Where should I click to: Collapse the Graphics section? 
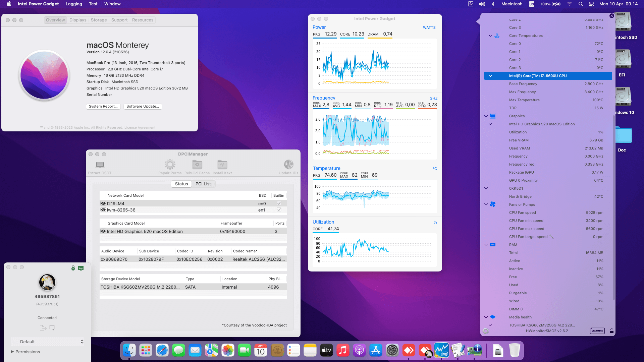(486, 116)
